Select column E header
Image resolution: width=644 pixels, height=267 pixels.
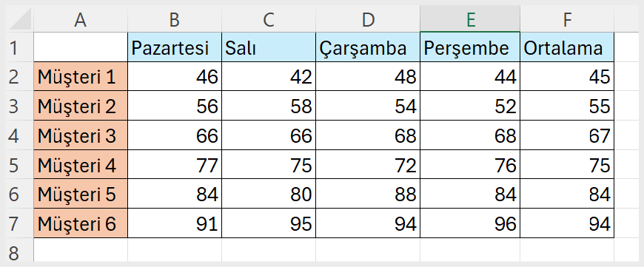pyautogui.click(x=470, y=19)
